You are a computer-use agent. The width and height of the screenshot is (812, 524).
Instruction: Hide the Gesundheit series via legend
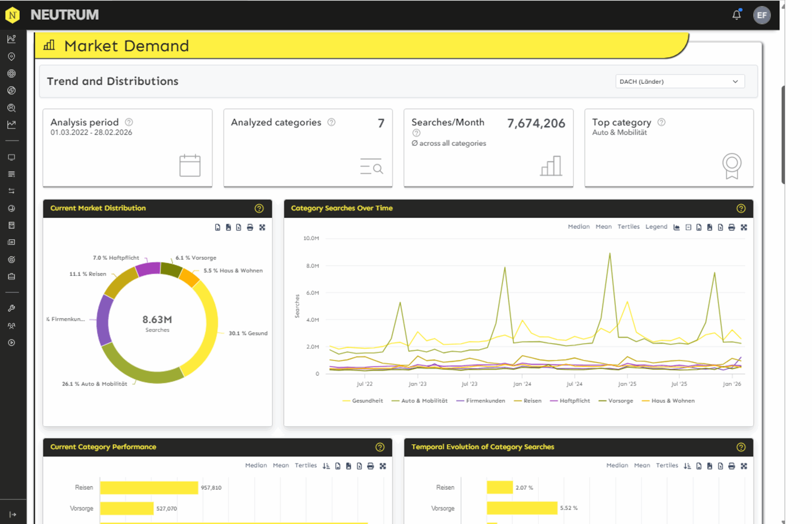(x=367, y=401)
